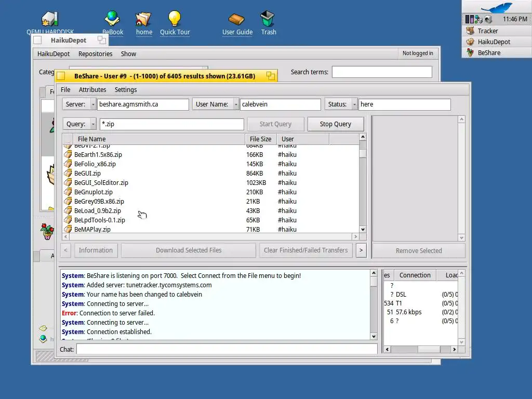
Task: Open the User Guide desktop icon
Action: [236, 19]
